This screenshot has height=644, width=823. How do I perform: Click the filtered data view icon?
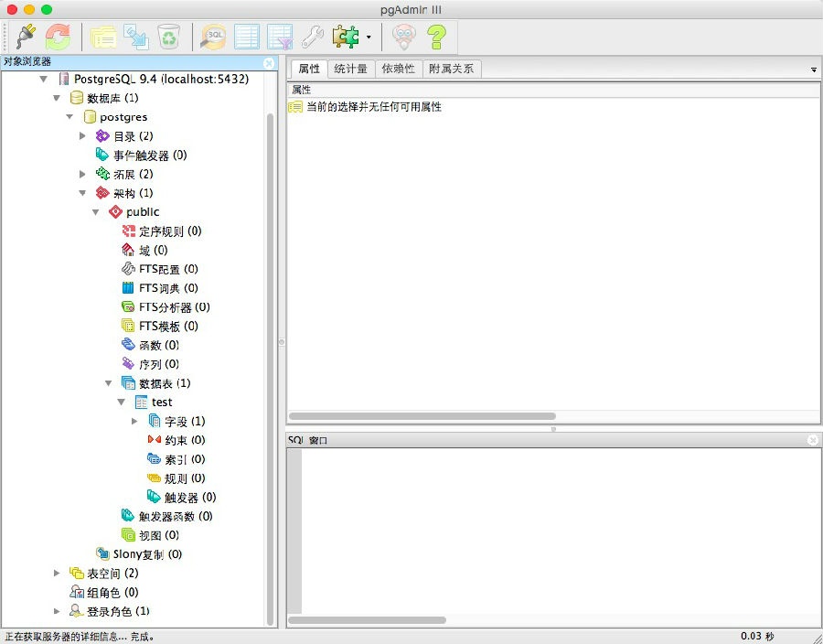pos(280,37)
